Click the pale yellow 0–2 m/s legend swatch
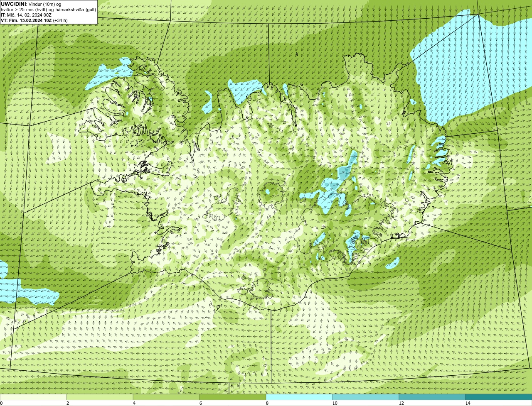The width and height of the screenshot is (532, 406). pos(33,397)
